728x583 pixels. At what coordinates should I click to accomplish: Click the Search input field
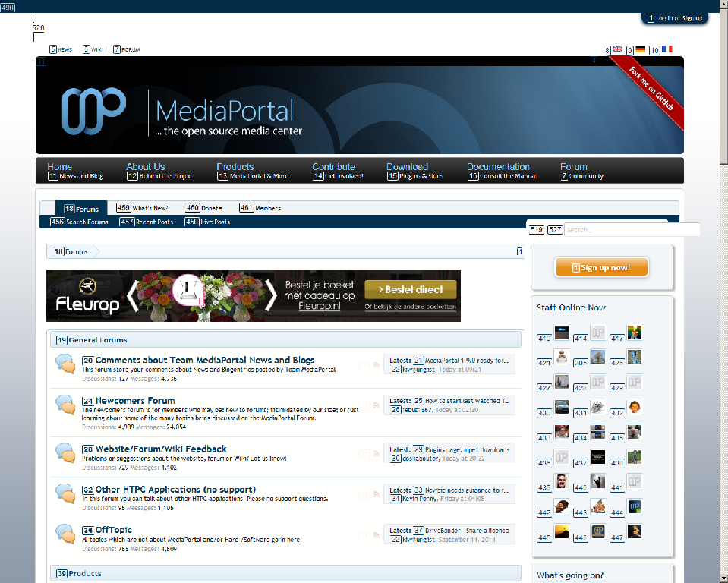coord(632,230)
